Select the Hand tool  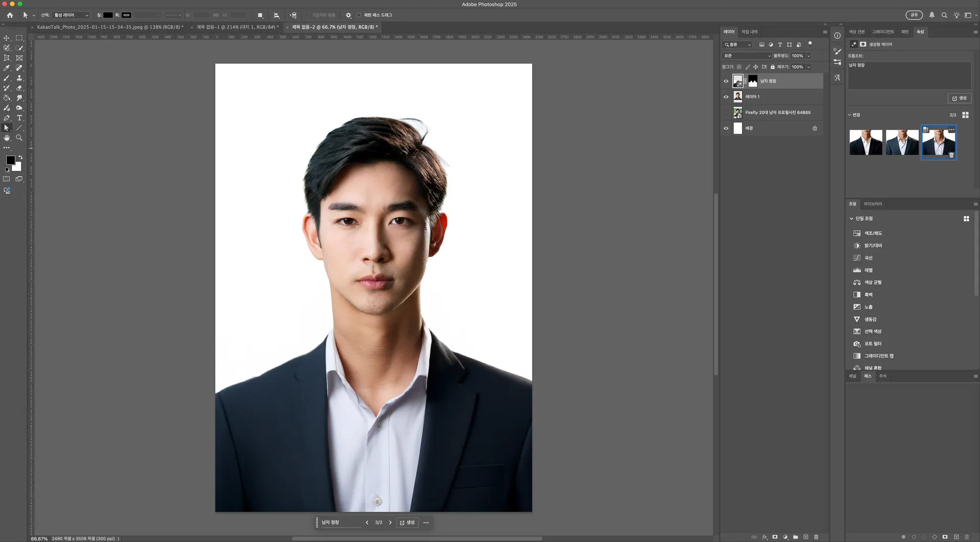(x=7, y=138)
